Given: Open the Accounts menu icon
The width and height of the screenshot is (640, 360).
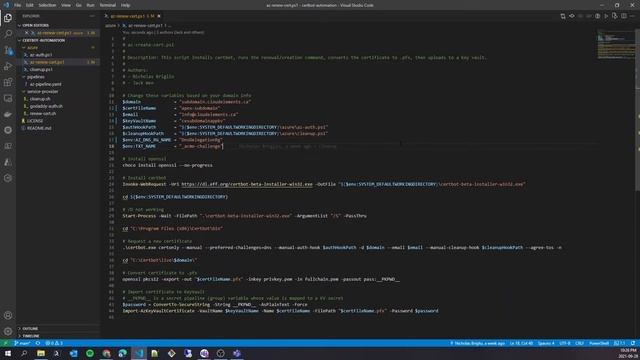Looking at the screenshot, I should [8, 315].
